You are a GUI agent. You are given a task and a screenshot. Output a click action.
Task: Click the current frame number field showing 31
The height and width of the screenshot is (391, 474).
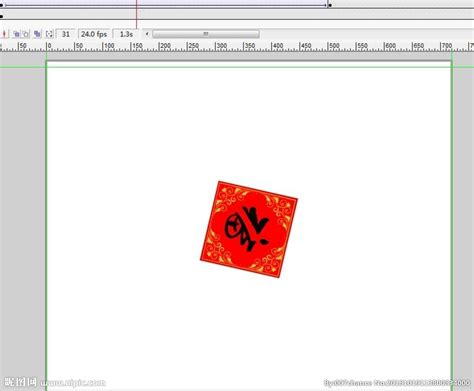[x=66, y=34]
